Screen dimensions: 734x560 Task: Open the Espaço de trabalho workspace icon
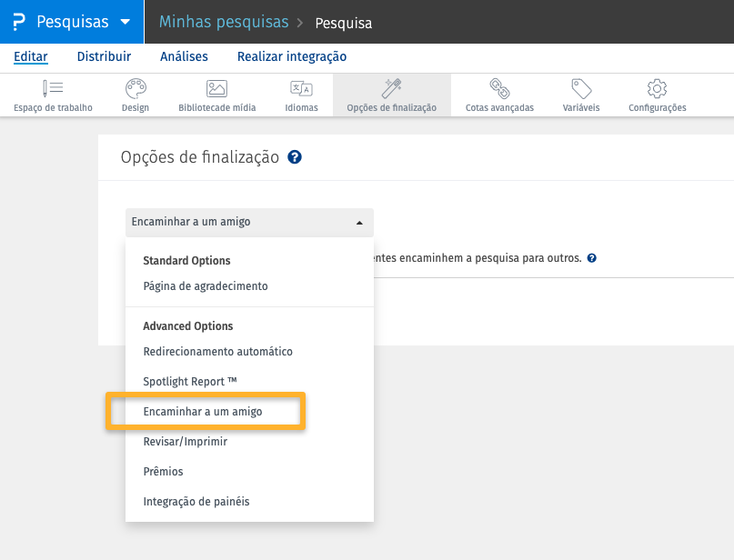[53, 89]
